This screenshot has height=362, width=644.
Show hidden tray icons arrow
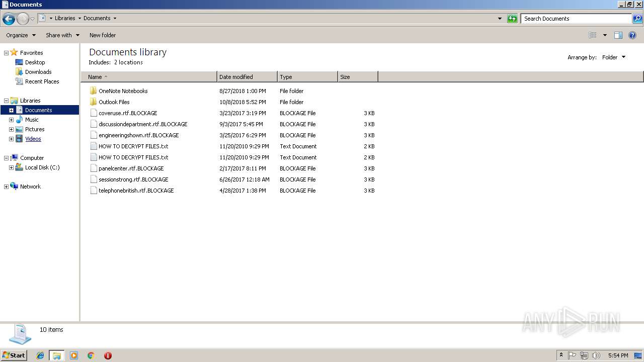(561, 355)
